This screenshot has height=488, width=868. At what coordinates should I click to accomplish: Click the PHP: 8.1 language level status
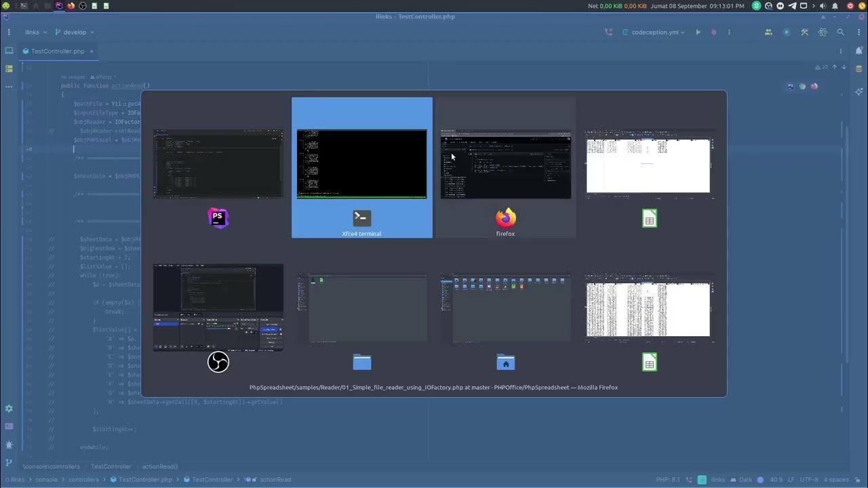(x=668, y=479)
